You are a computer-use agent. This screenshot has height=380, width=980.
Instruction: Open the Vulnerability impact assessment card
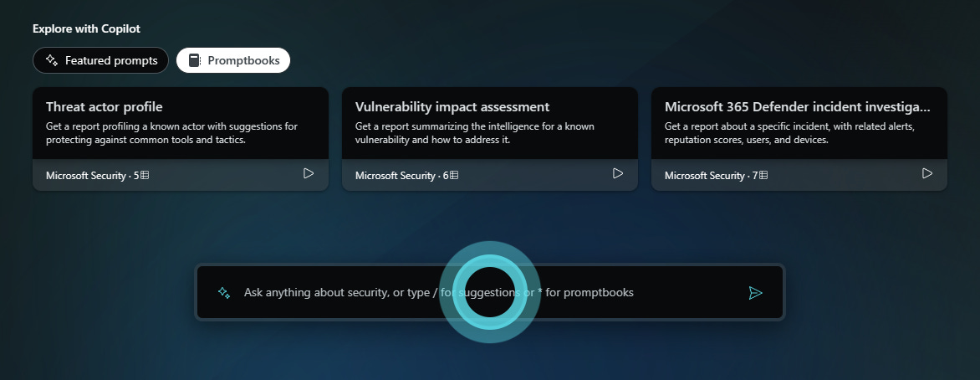click(x=490, y=139)
